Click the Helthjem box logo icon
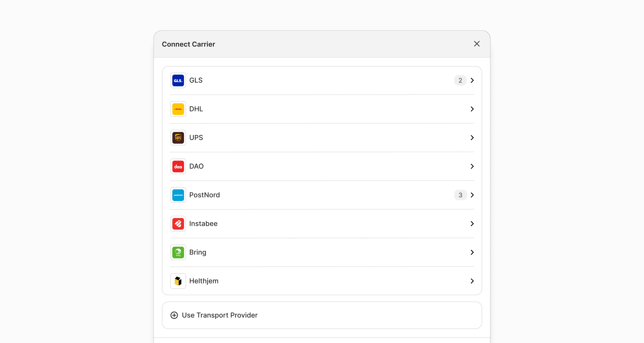 (178, 281)
